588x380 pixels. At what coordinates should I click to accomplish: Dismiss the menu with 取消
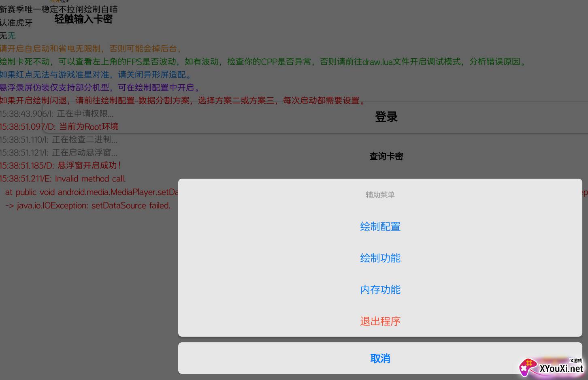[x=380, y=359]
